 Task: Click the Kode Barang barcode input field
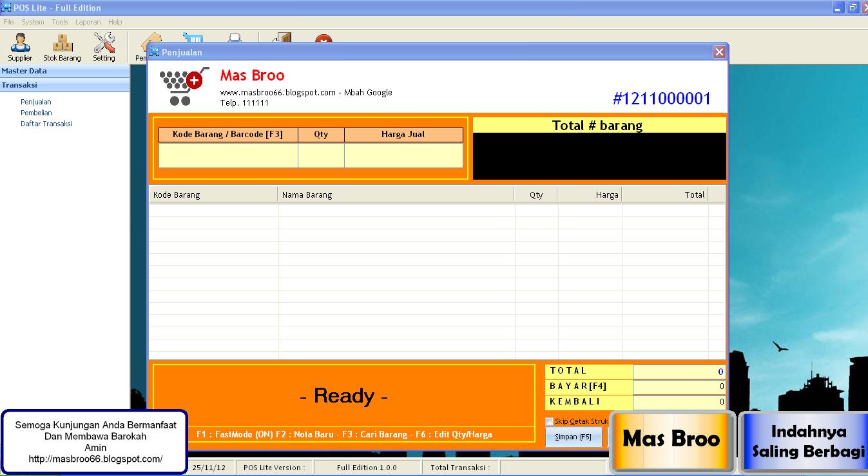point(227,155)
